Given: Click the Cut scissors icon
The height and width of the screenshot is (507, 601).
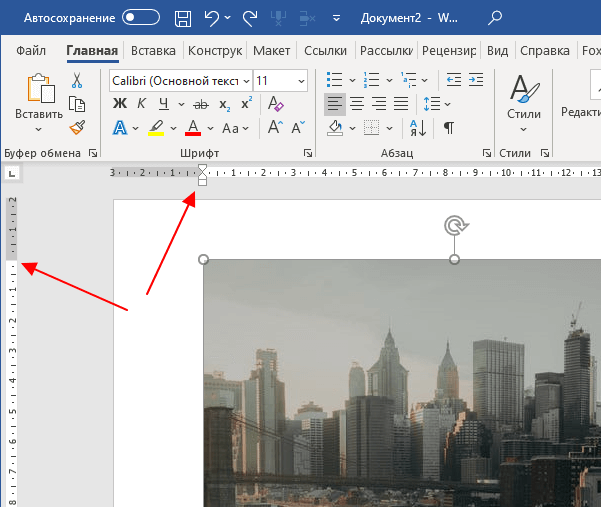Looking at the screenshot, I should click(77, 81).
